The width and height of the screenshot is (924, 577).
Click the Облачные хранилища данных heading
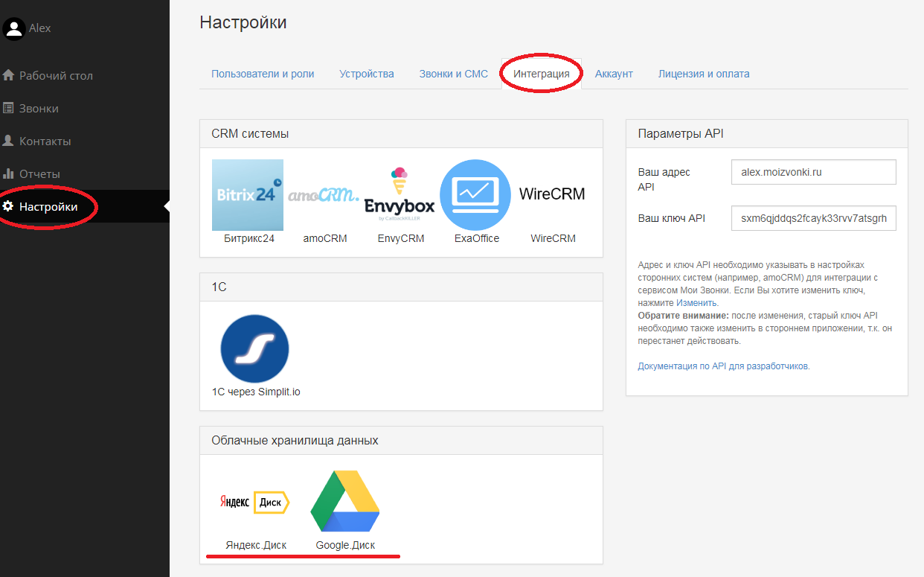point(295,441)
